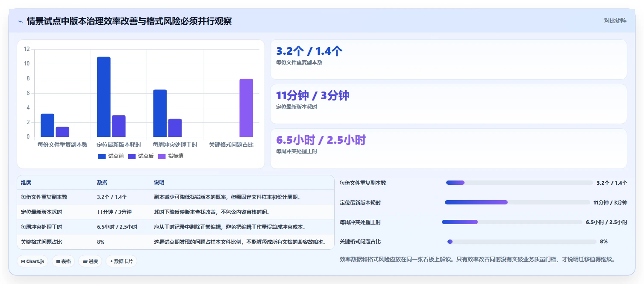
Task: Click the 进度 chip
Action: point(90,261)
